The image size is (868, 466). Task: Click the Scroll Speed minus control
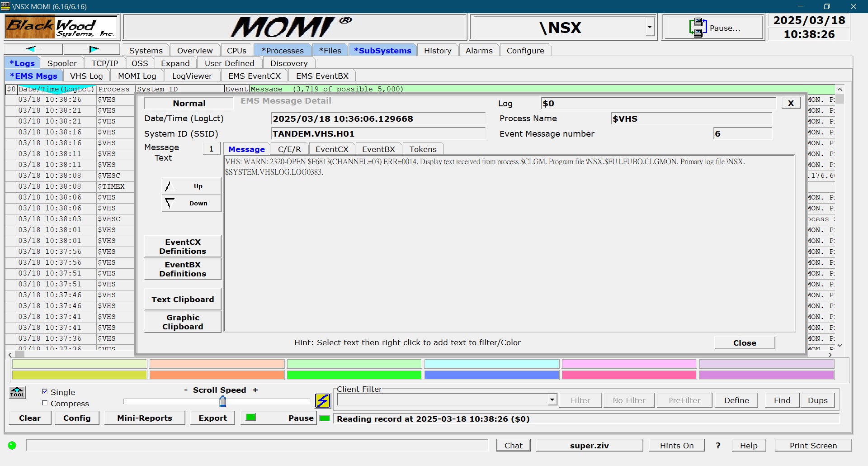186,390
